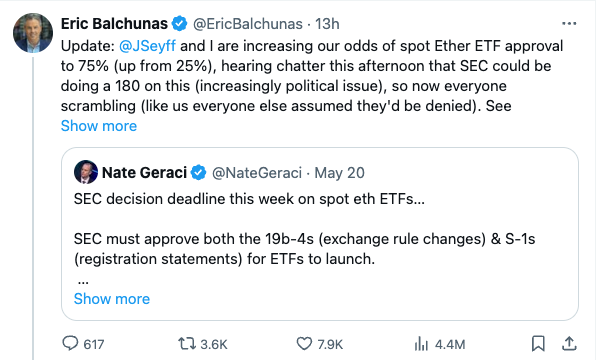Open the @NateGeraci handle
The width and height of the screenshot is (600, 360).
point(257,173)
